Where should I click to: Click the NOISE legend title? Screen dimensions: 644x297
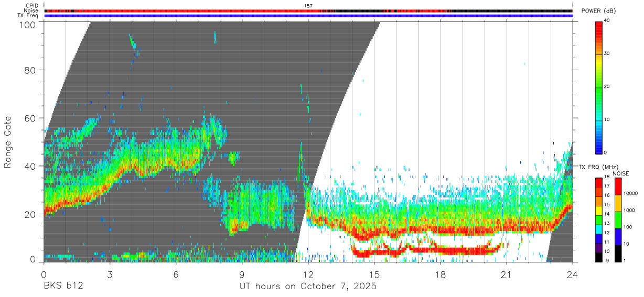[x=620, y=173]
